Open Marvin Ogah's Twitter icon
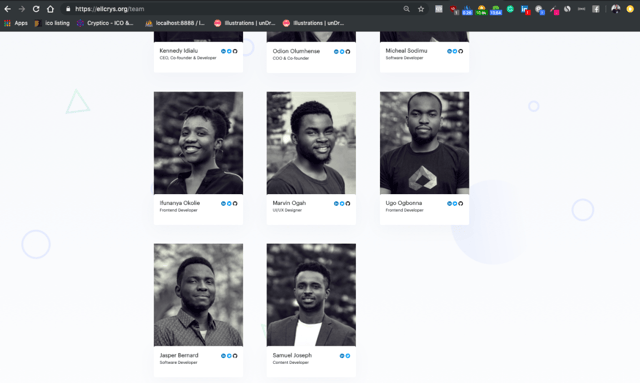640x383 pixels. click(x=342, y=203)
